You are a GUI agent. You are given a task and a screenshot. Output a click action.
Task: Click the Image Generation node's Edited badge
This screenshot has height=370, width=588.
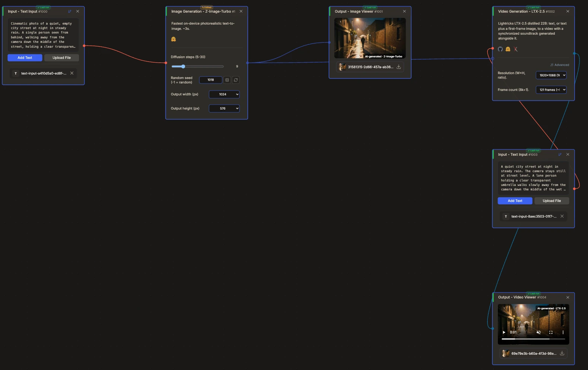coord(207,7)
